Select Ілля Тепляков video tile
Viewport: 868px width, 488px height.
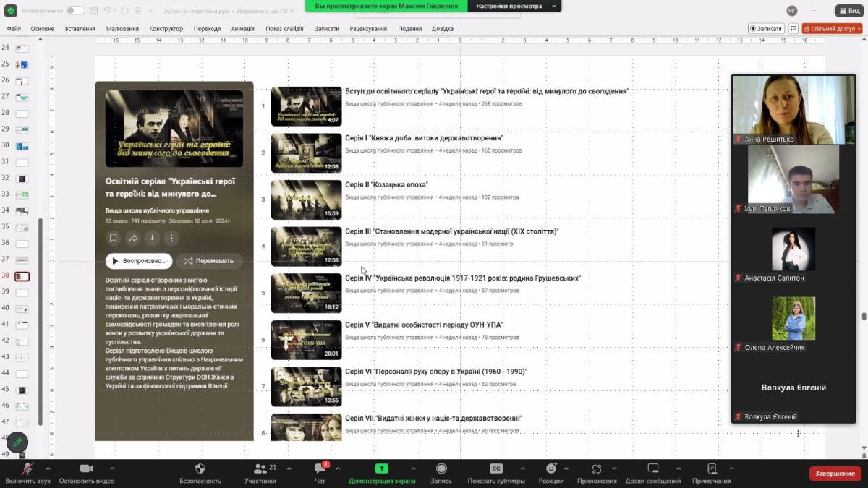(x=793, y=179)
